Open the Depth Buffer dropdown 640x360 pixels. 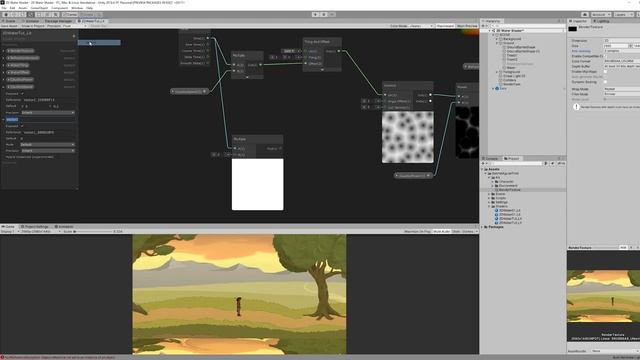click(622, 66)
